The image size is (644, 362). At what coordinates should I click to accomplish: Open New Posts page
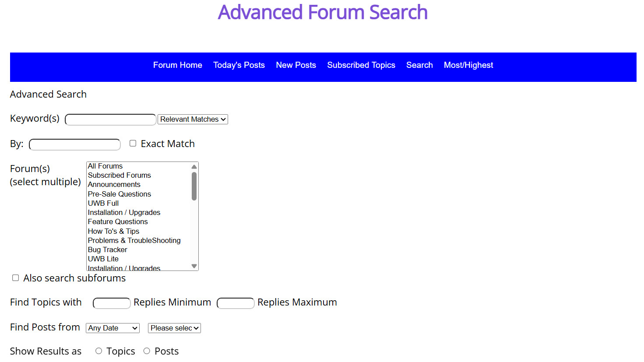(296, 65)
